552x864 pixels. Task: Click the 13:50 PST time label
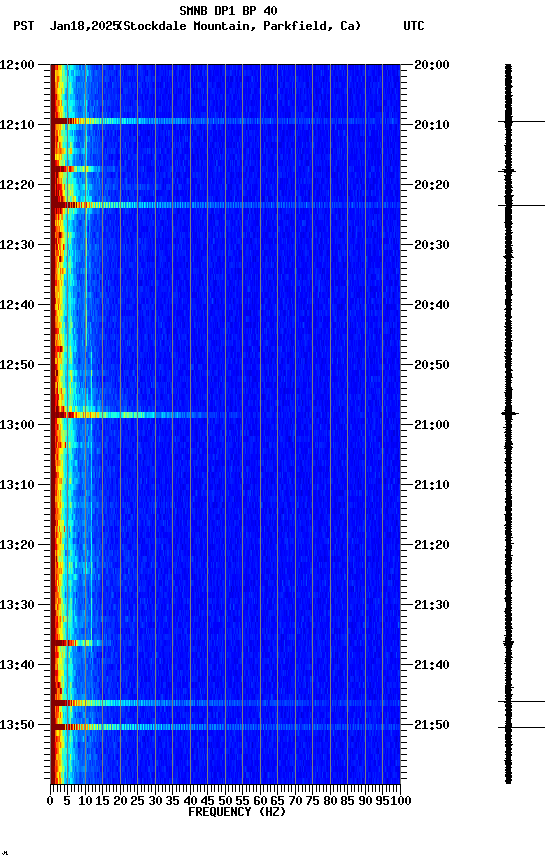[17, 725]
